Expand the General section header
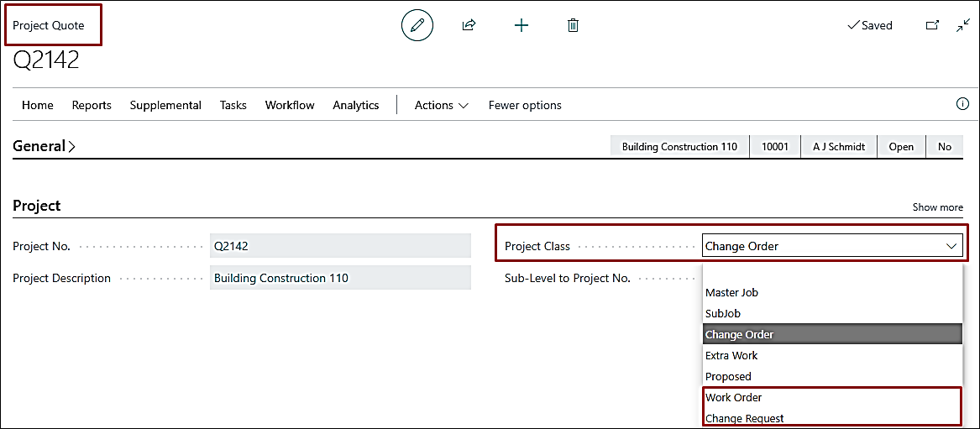 [45, 147]
